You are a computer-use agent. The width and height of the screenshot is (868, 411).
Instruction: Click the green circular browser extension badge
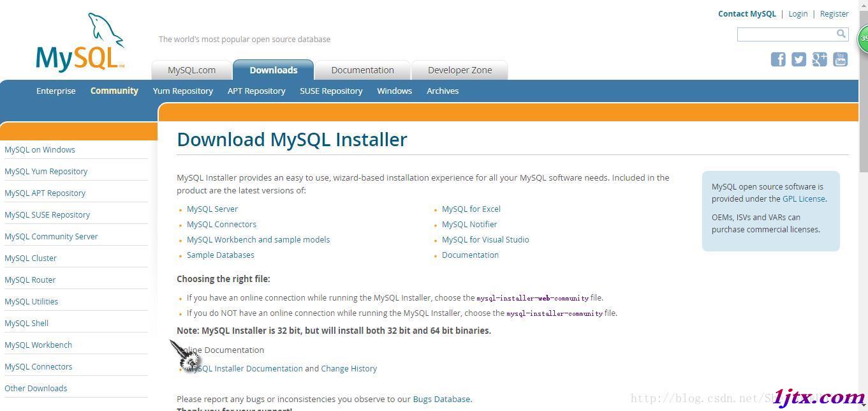(863, 39)
